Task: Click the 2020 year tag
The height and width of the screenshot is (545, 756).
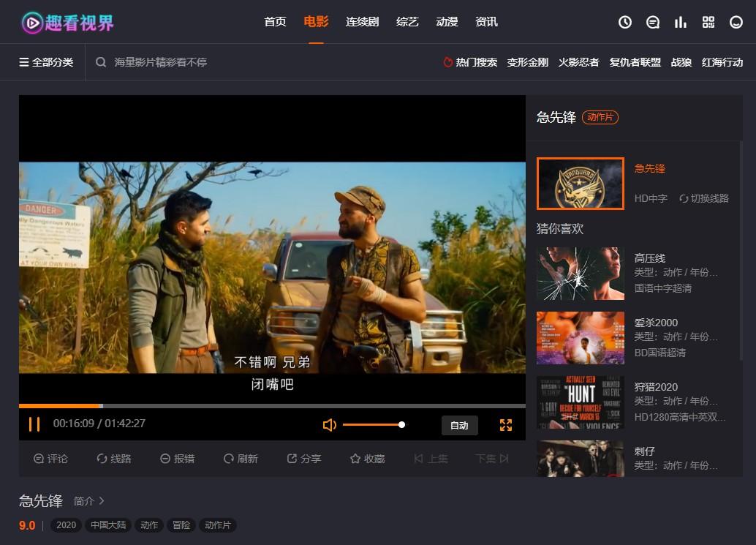Action: pyautogui.click(x=66, y=525)
